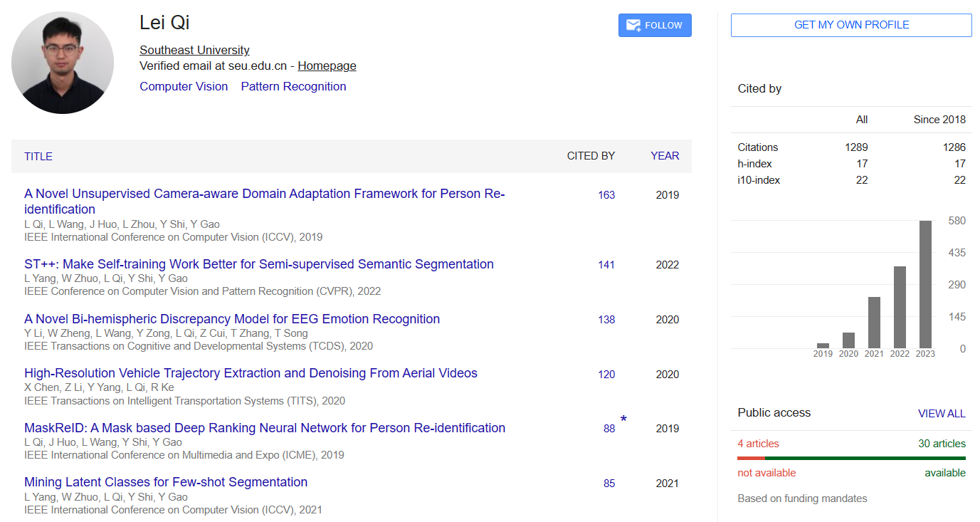Click the 2022 bar in citation chart

(900, 307)
